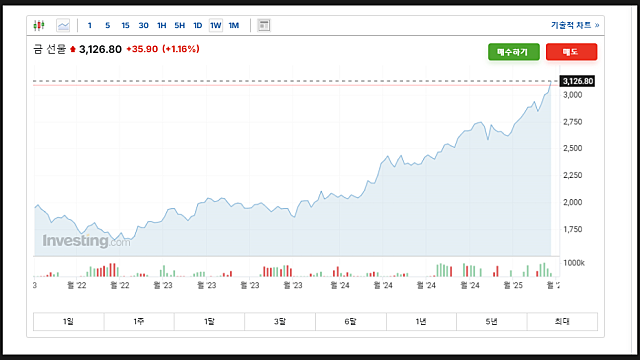640x360 pixels.
Task: Select the 1W interval
Action: (216, 25)
